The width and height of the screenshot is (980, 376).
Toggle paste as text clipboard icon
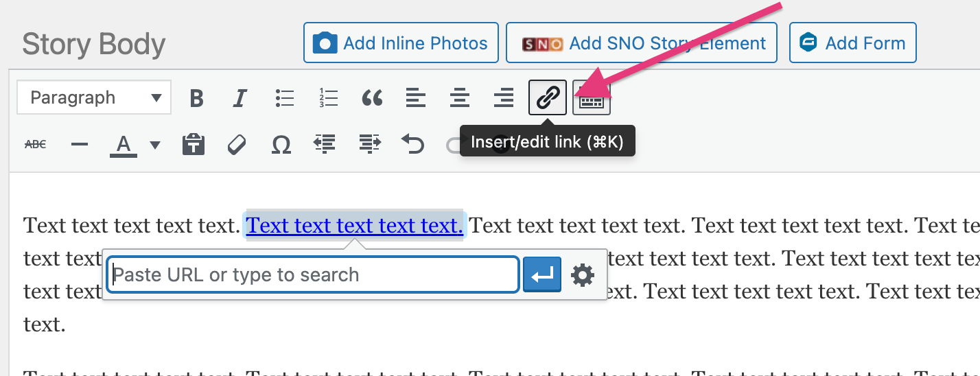[194, 144]
